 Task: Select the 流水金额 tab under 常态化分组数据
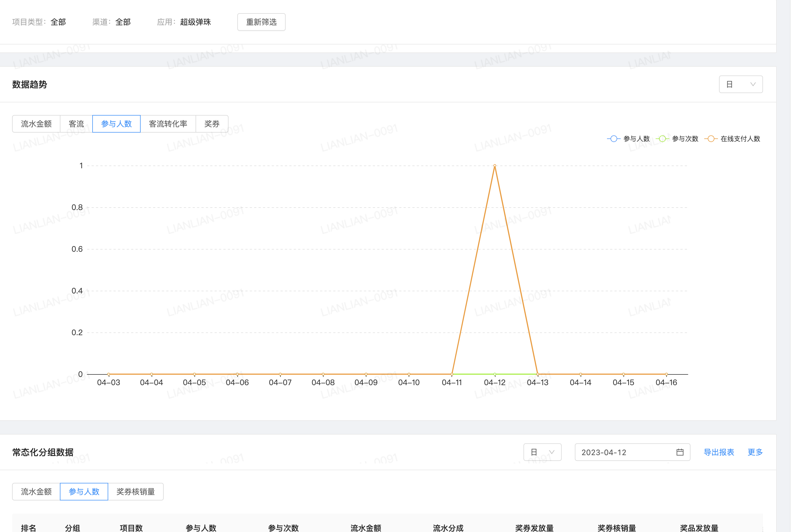pyautogui.click(x=36, y=492)
